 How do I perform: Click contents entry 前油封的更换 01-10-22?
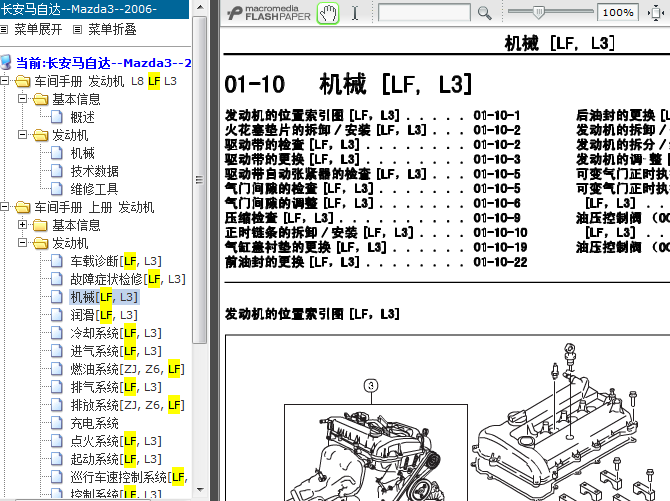coord(376,262)
